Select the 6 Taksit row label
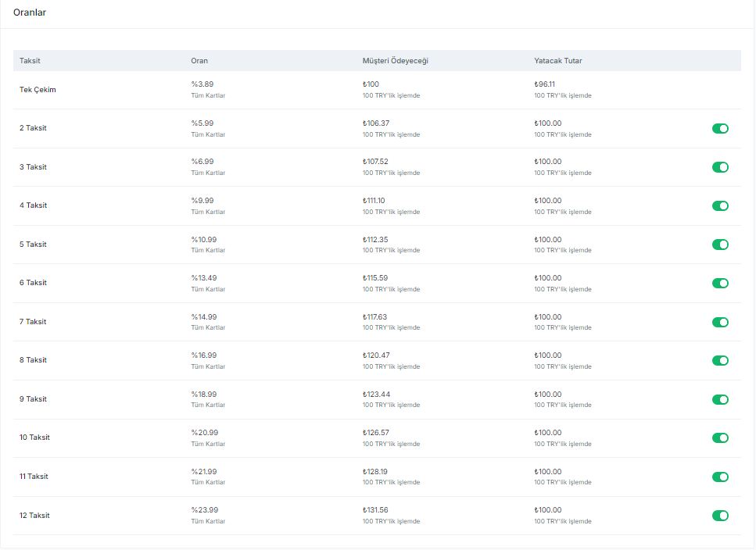 [x=33, y=283]
